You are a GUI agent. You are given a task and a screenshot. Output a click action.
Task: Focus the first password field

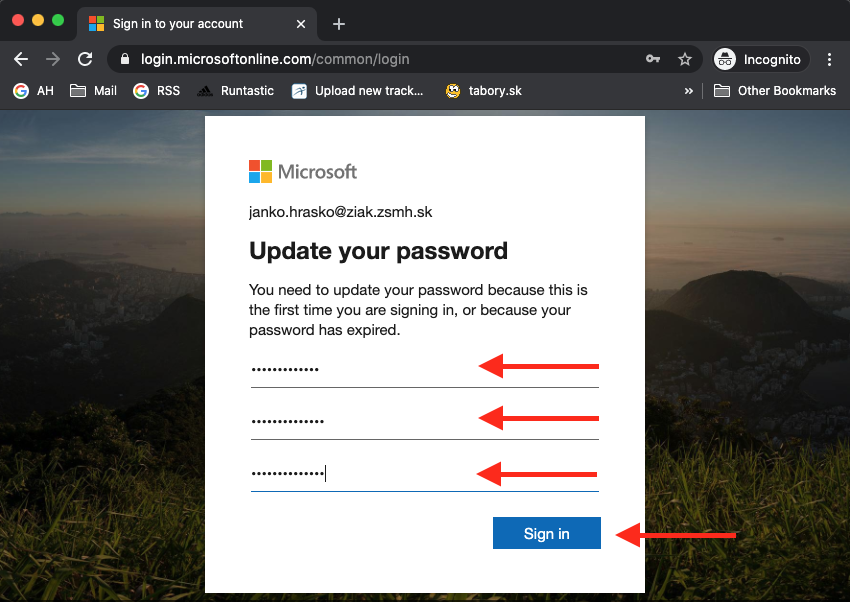coord(360,370)
